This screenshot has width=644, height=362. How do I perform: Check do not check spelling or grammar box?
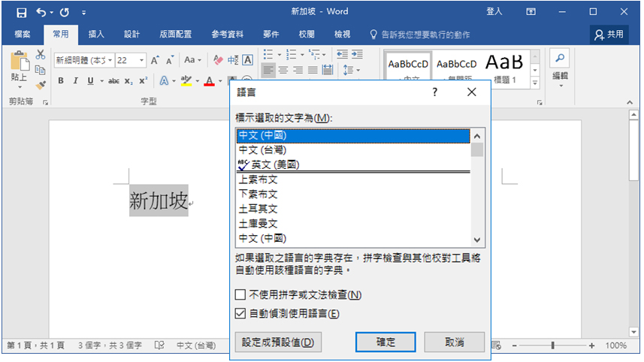coord(240,294)
